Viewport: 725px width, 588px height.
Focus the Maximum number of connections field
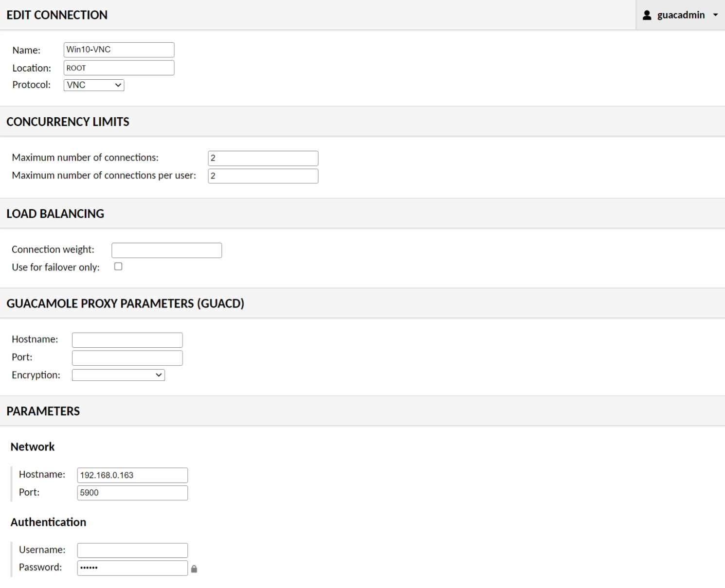pyautogui.click(x=263, y=158)
